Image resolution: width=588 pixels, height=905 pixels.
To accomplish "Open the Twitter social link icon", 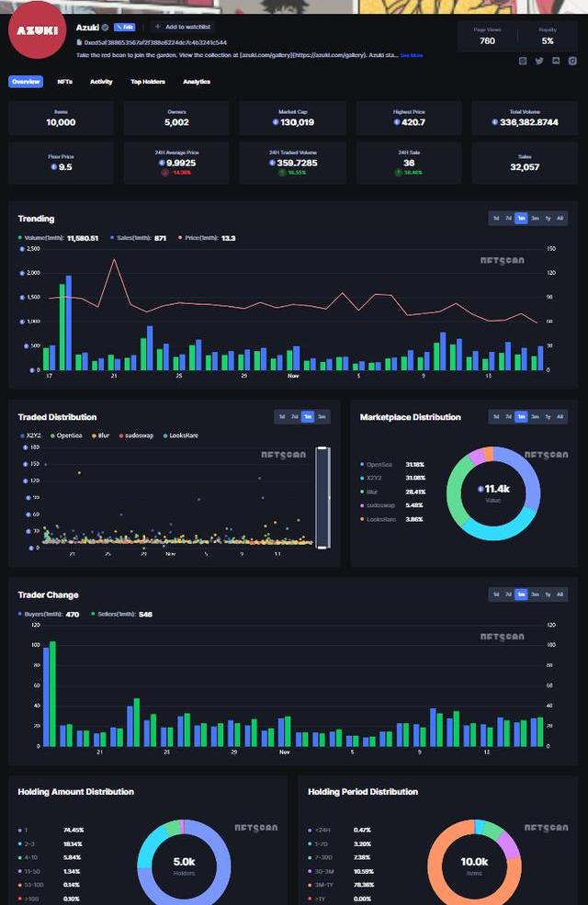I will (x=539, y=61).
